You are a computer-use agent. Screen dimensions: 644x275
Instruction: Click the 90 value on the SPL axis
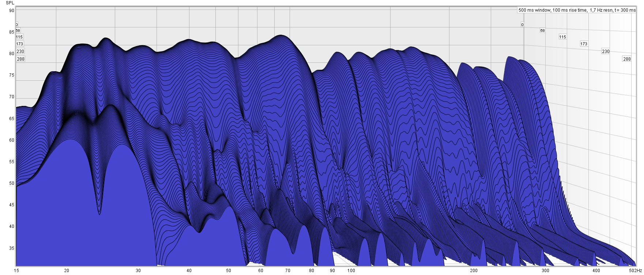12,11
